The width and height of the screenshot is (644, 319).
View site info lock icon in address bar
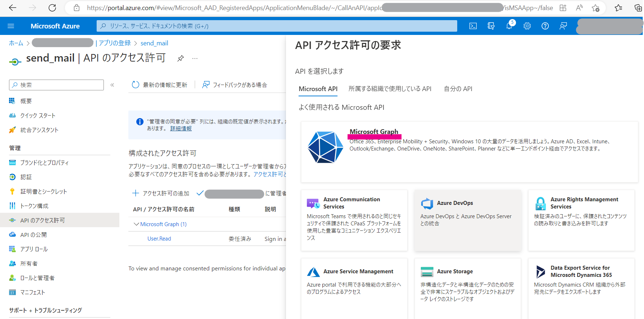point(76,8)
